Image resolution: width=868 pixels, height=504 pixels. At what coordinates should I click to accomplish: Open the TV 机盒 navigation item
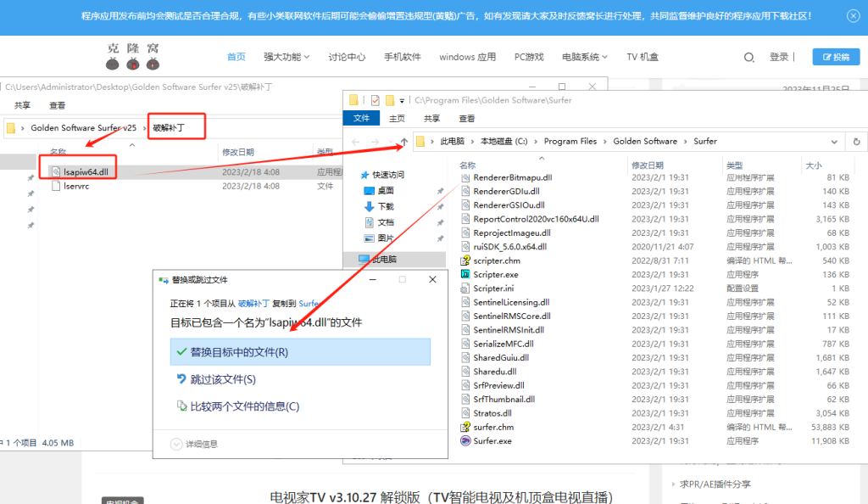(x=643, y=57)
